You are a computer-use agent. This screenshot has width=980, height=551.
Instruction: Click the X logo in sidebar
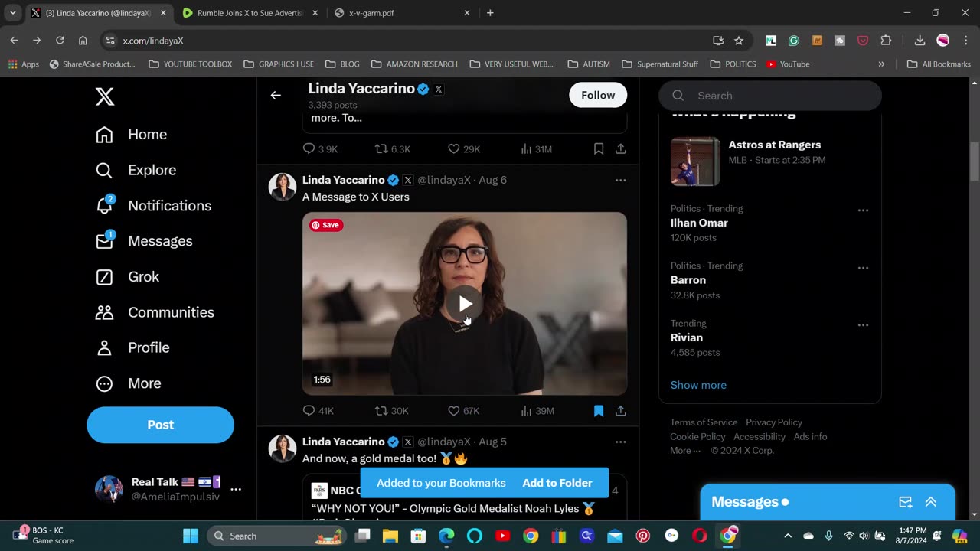coord(105,96)
